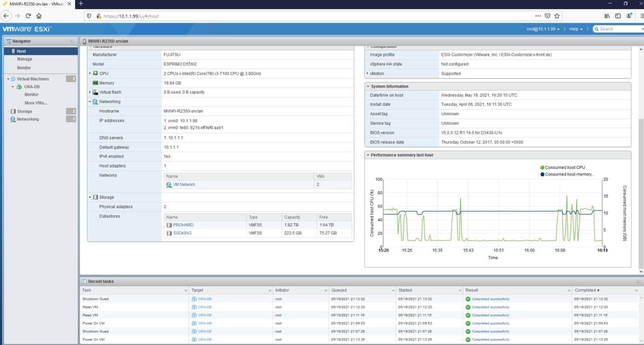Open the browser home page icon

[39, 16]
